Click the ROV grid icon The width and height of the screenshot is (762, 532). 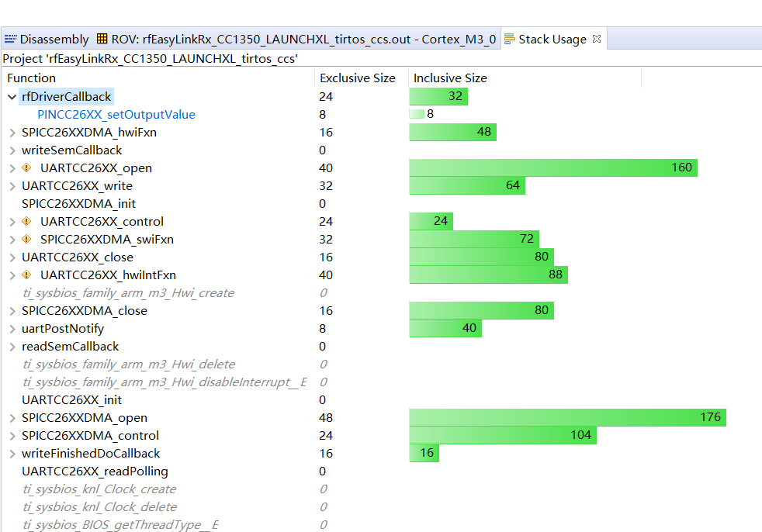coord(102,38)
